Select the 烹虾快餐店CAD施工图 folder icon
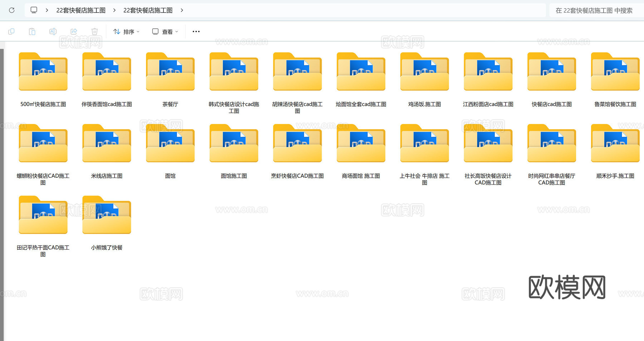 click(297, 143)
